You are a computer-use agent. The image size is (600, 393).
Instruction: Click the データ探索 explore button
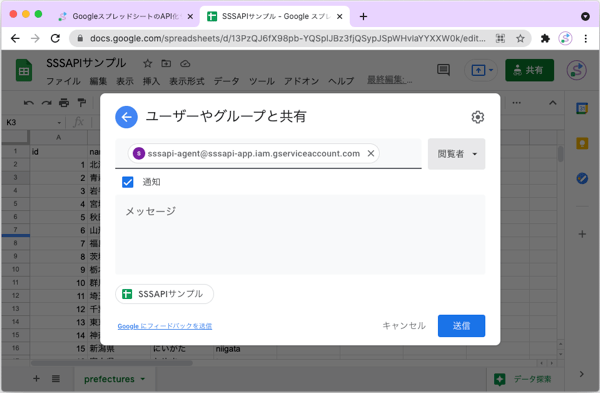pyautogui.click(x=523, y=379)
